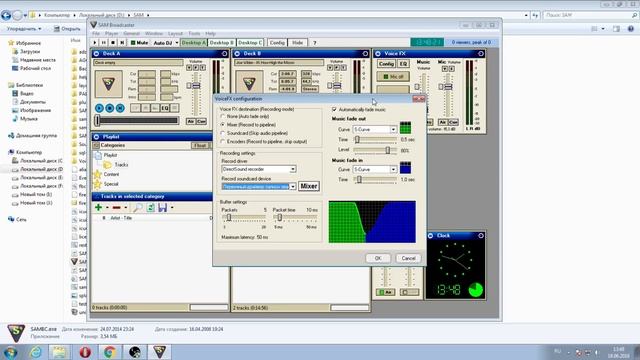Open dropdown arrow next to Add tracks plus
Viewport: 640px width, 360px height.
click(107, 208)
